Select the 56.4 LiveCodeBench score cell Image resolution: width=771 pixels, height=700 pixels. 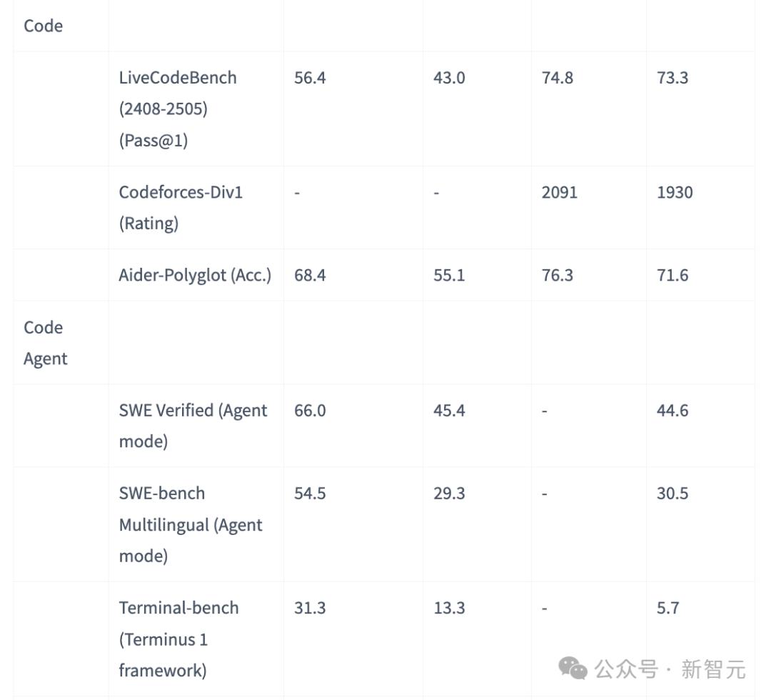tap(310, 78)
